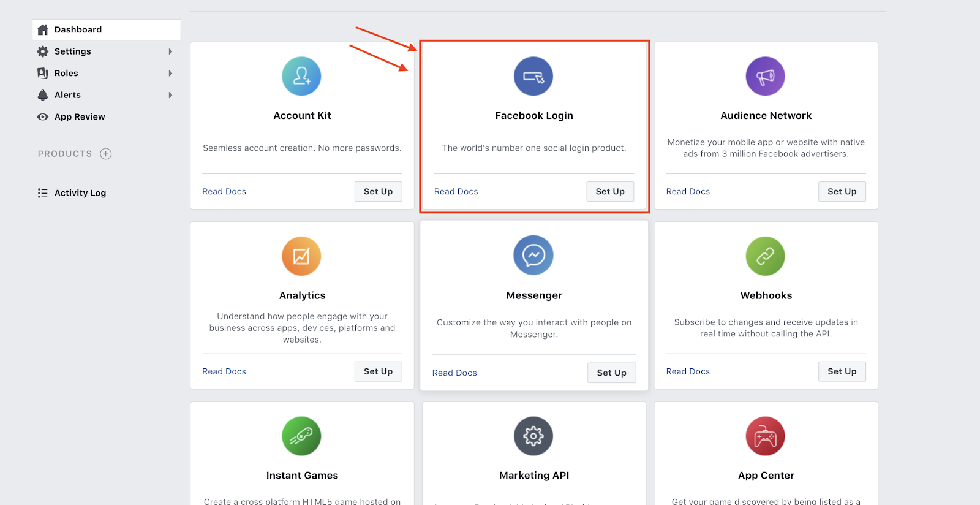This screenshot has width=980, height=505.
Task: Set Up the Facebook Login product
Action: coord(610,191)
